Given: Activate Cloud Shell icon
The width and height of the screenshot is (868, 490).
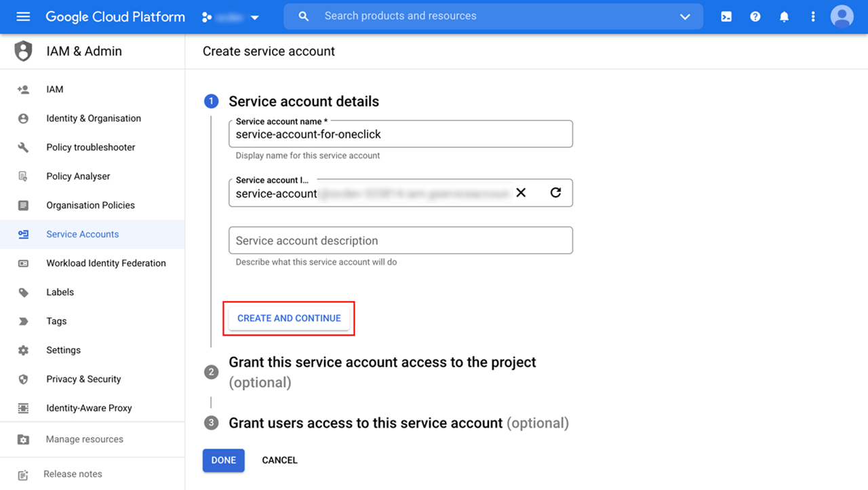Looking at the screenshot, I should [x=726, y=17].
